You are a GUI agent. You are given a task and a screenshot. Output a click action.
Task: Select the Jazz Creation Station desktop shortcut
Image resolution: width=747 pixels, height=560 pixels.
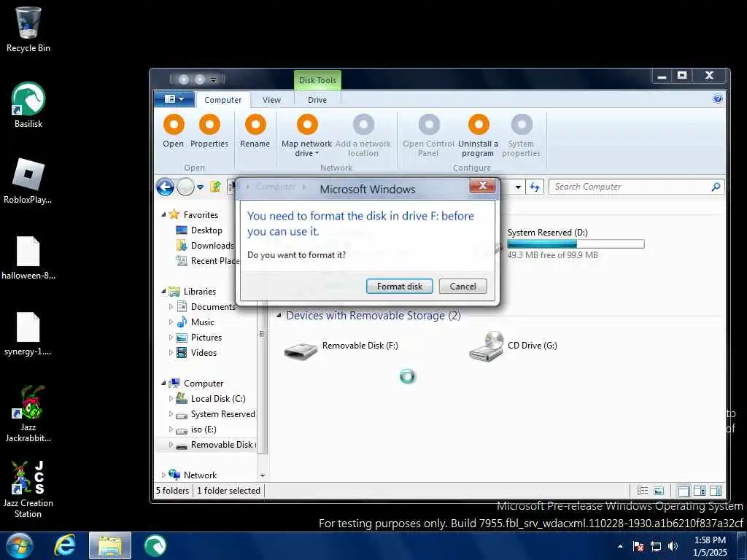tap(28, 489)
